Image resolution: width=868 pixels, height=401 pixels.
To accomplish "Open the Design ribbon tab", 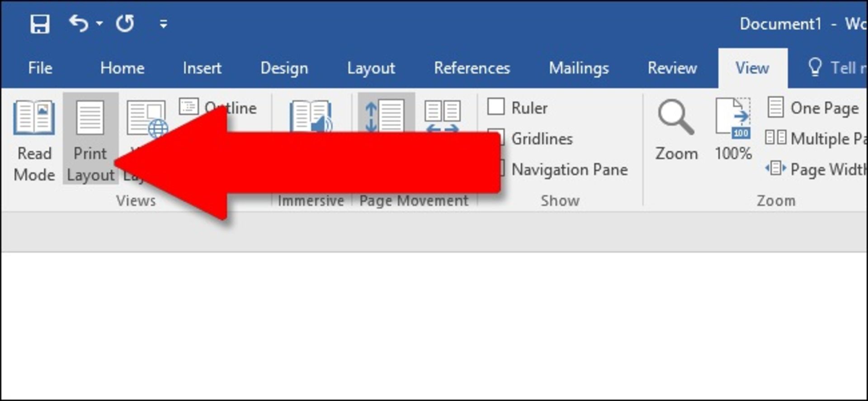I will pyautogui.click(x=284, y=68).
